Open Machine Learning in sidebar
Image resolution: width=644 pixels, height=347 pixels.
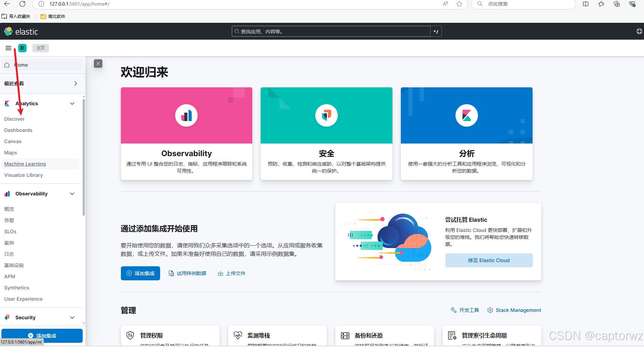click(x=25, y=164)
